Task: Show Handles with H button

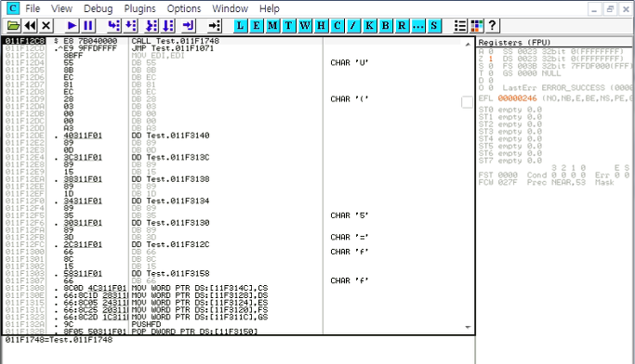Action: [x=321, y=26]
